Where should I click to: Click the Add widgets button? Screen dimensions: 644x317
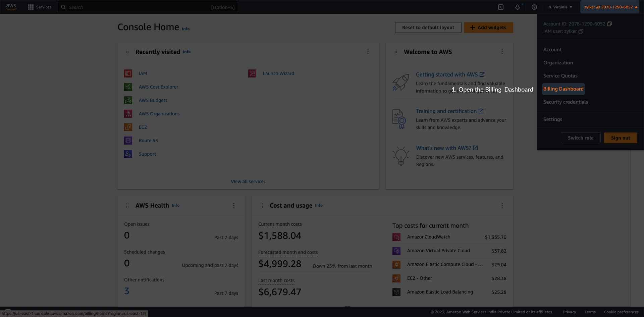pos(489,28)
